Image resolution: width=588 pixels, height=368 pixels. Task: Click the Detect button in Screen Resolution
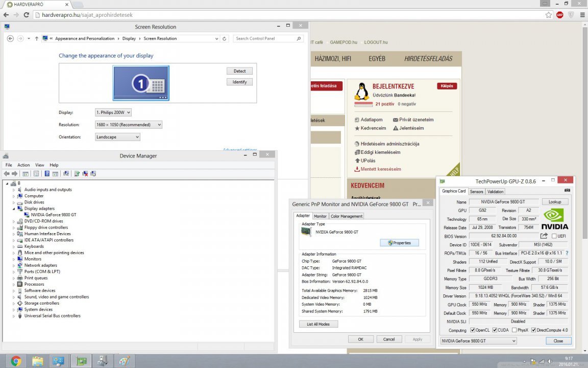pos(239,71)
